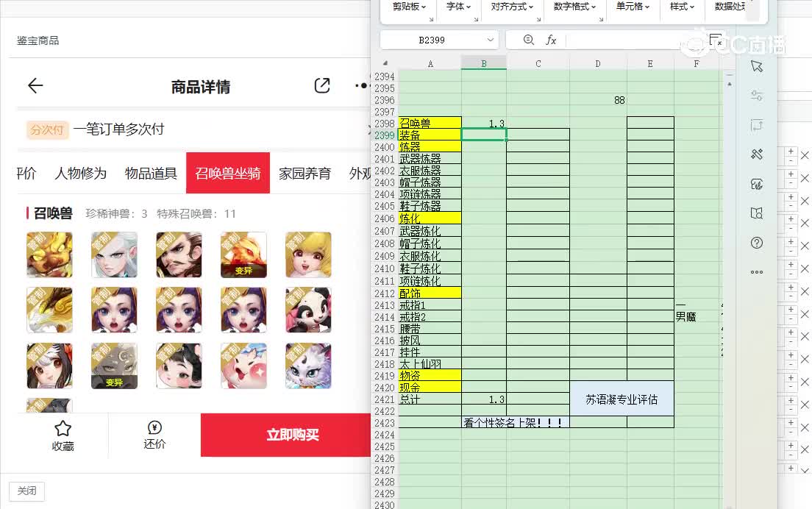Select the cell containing 88
The image size is (812, 509).
pos(598,100)
